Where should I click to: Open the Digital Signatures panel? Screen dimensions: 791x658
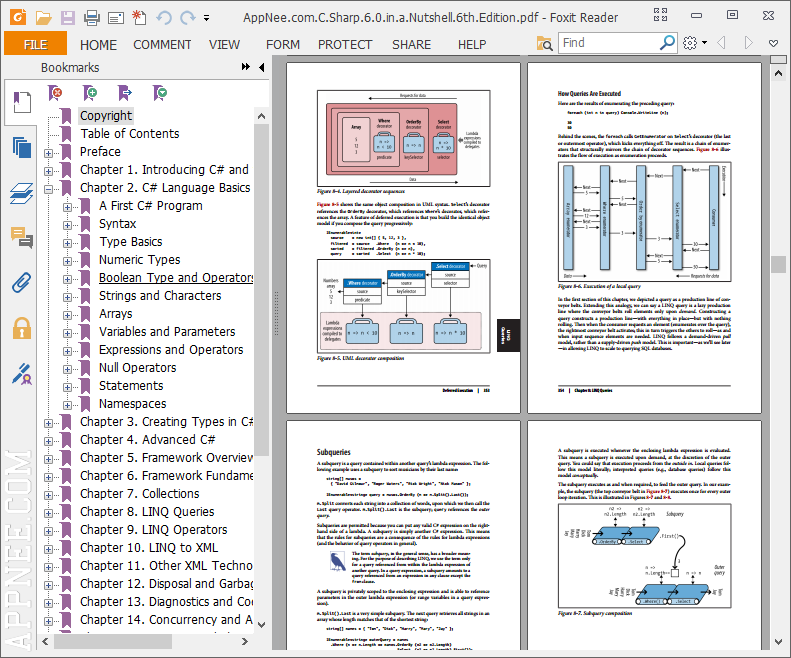click(x=22, y=374)
